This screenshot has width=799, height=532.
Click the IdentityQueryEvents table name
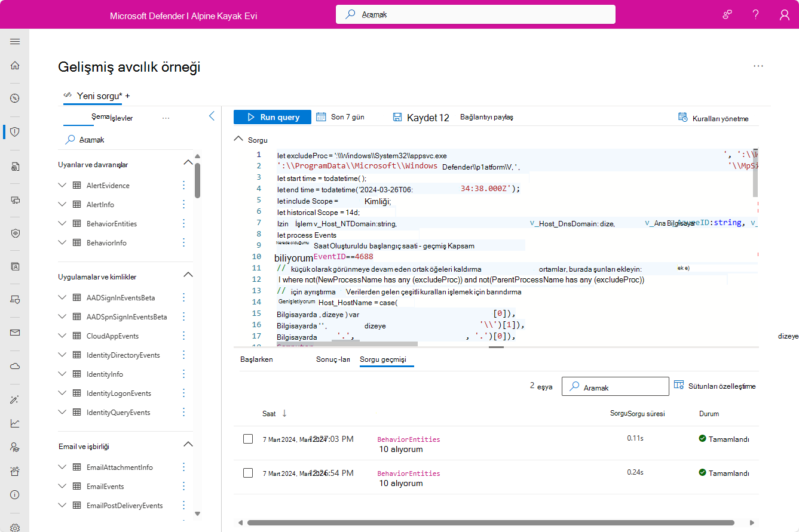(x=118, y=413)
